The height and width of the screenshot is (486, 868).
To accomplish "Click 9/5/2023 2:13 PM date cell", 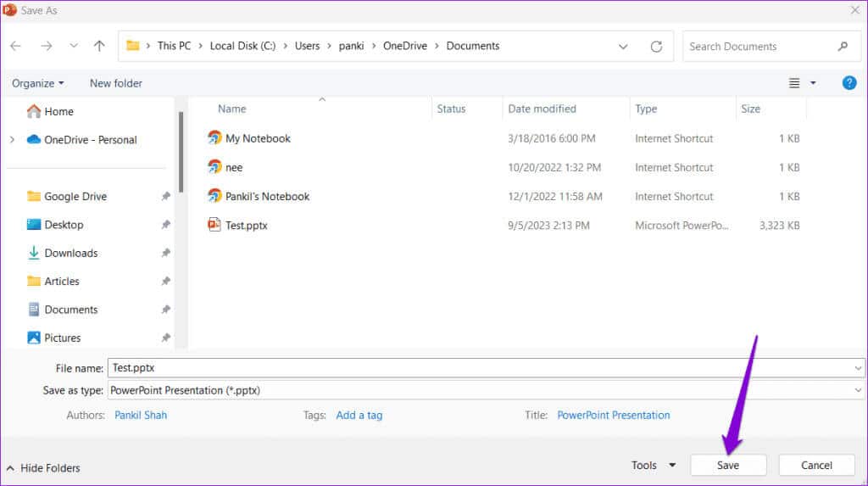I will pos(548,226).
